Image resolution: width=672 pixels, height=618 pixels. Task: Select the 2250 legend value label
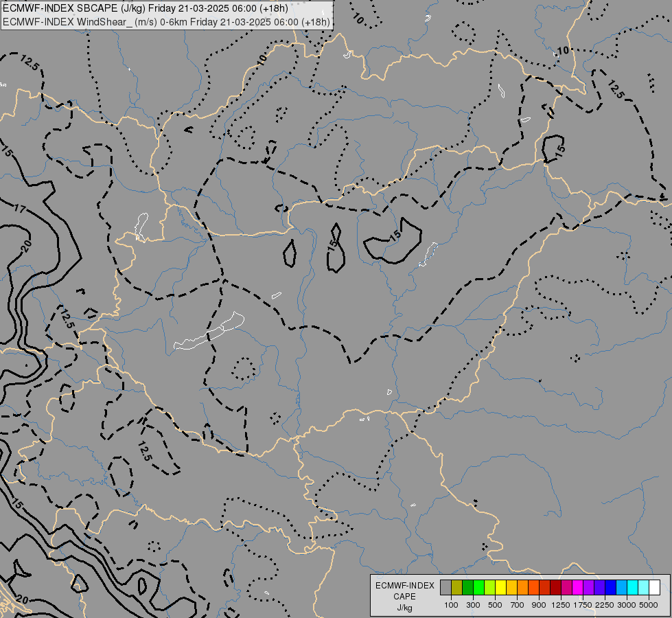(605, 605)
